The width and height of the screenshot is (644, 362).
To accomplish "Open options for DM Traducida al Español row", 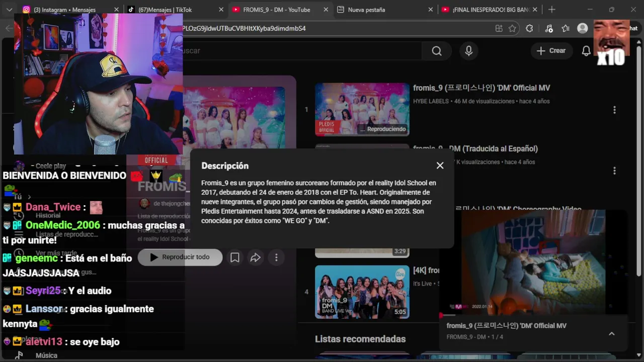I will tap(614, 171).
